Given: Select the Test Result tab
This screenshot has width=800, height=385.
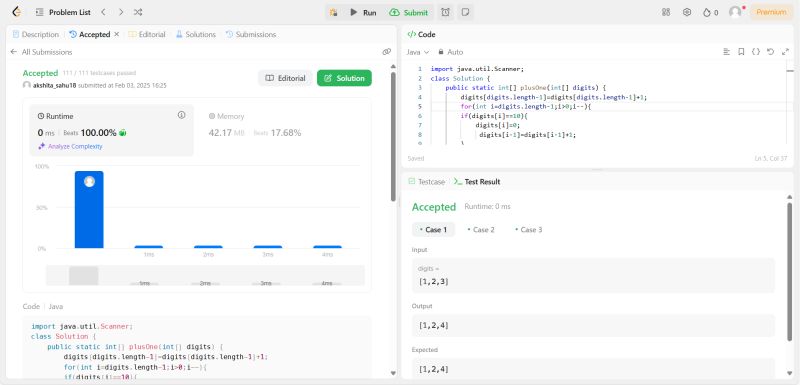Looking at the screenshot, I should pos(477,182).
